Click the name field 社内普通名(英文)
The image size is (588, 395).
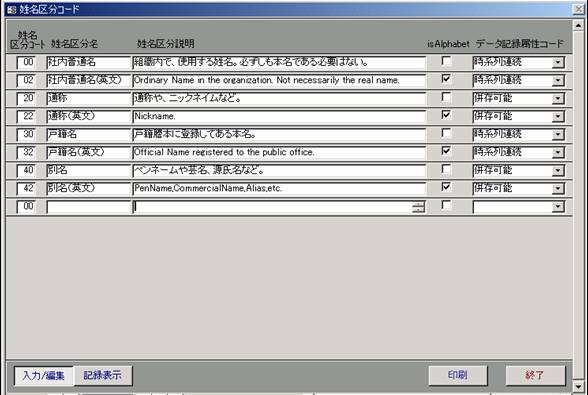click(x=88, y=80)
